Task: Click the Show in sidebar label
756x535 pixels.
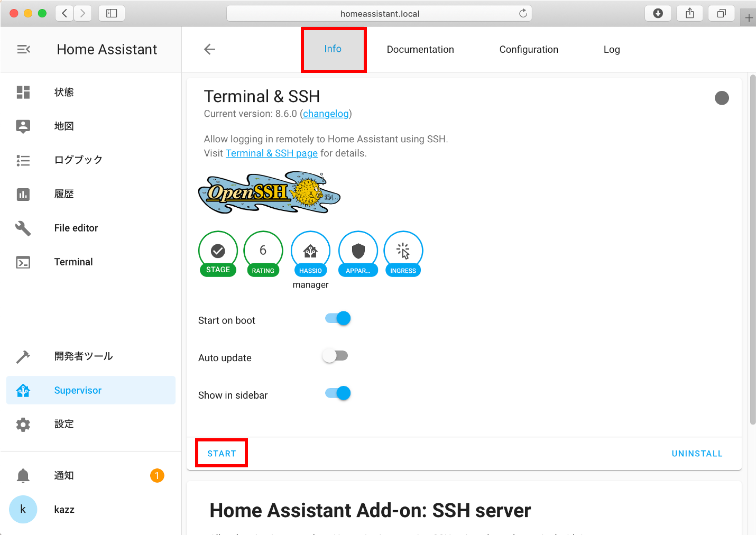Action: tap(233, 395)
